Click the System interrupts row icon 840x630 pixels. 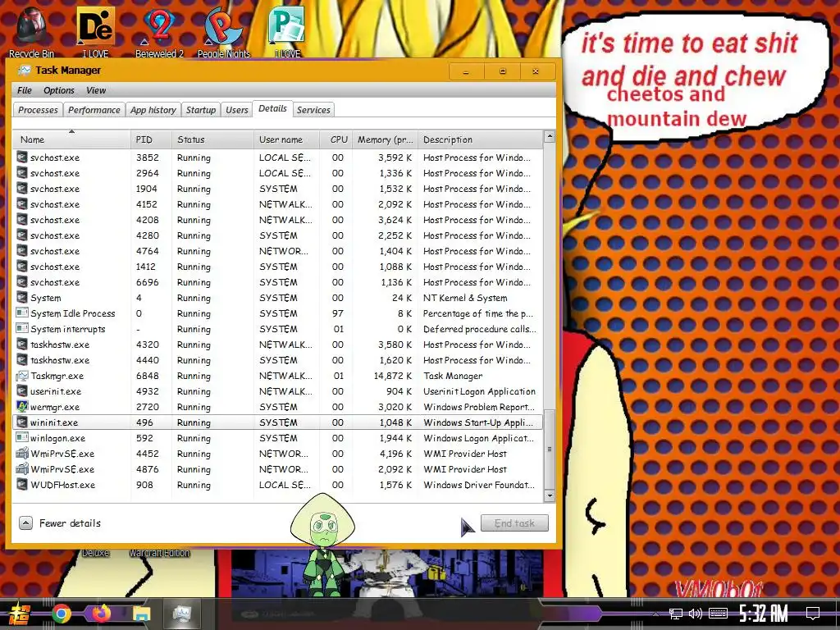(22, 328)
